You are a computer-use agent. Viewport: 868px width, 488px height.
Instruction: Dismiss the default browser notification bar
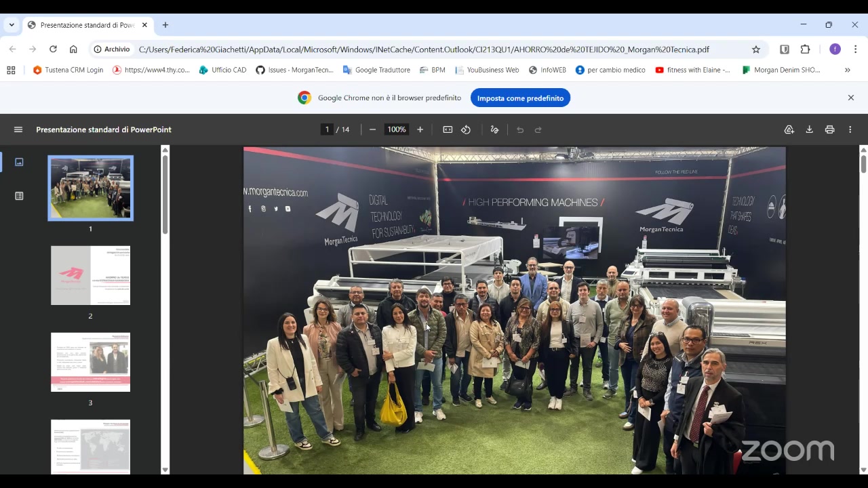click(851, 98)
